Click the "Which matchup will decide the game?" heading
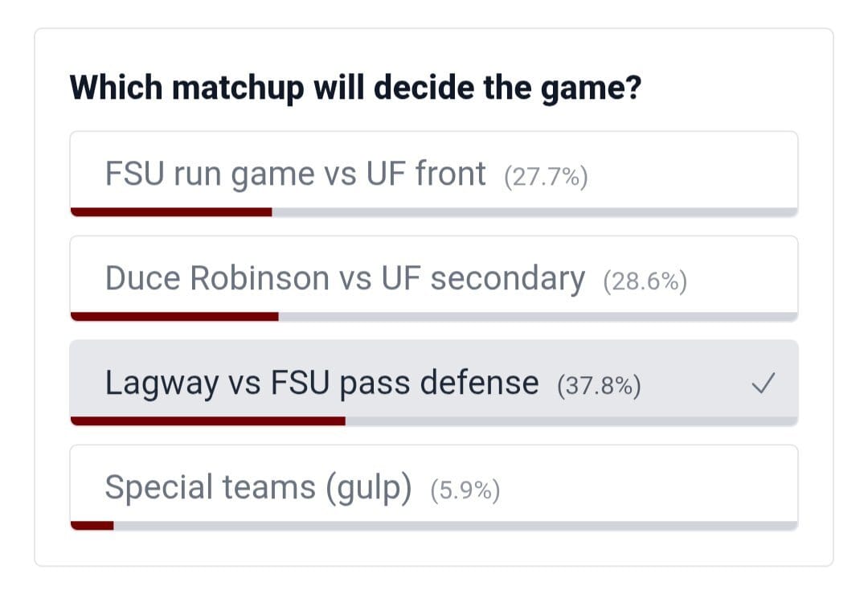 coord(355,88)
